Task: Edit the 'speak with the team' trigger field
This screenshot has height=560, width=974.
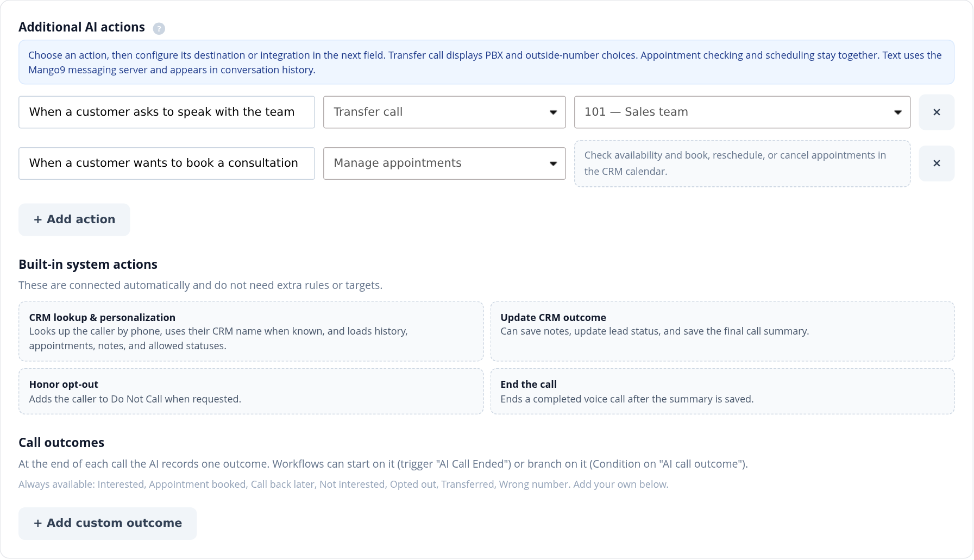Action: [167, 112]
